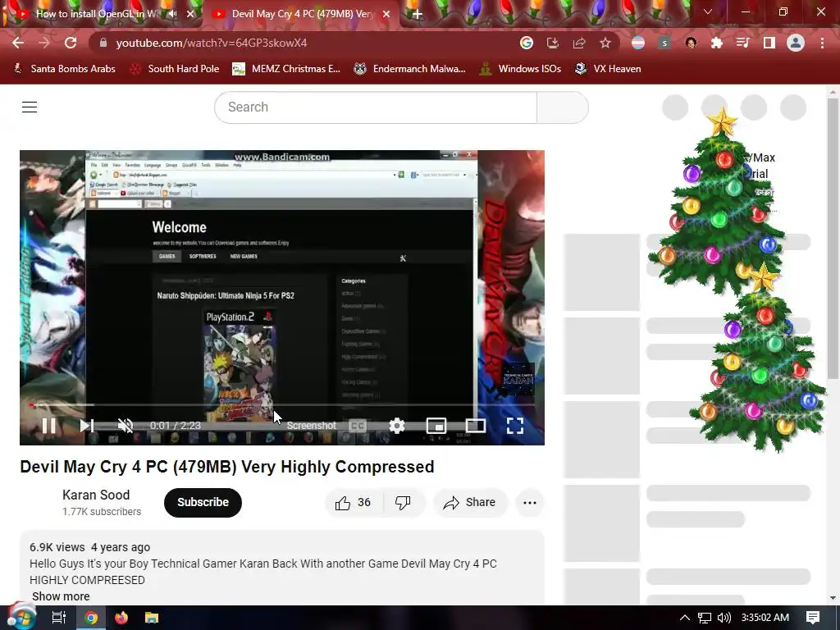The image size is (840, 630).
Task: Share this page via the address bar icon
Action: pos(578,43)
